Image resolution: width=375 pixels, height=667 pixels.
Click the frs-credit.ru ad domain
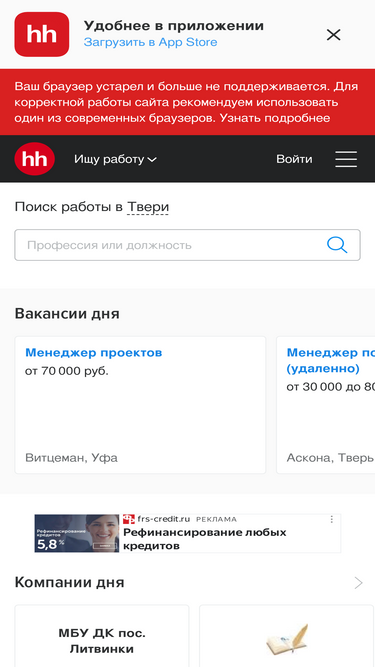click(x=163, y=519)
